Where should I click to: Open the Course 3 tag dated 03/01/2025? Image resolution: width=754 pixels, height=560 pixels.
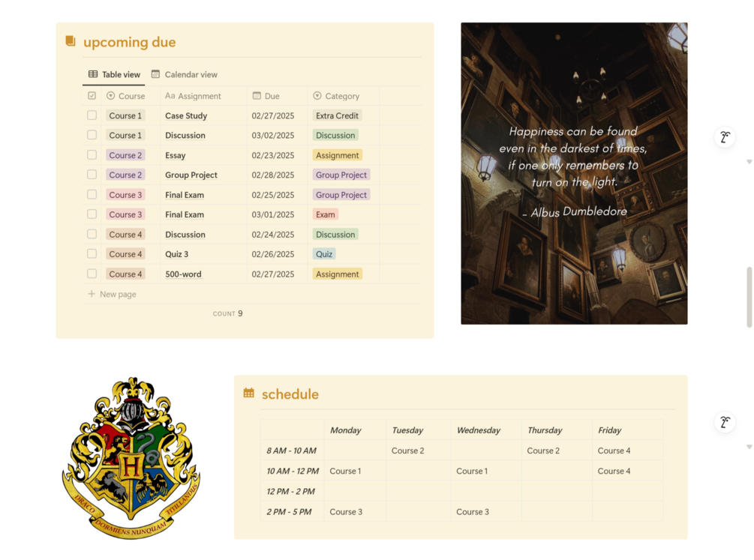[125, 214]
